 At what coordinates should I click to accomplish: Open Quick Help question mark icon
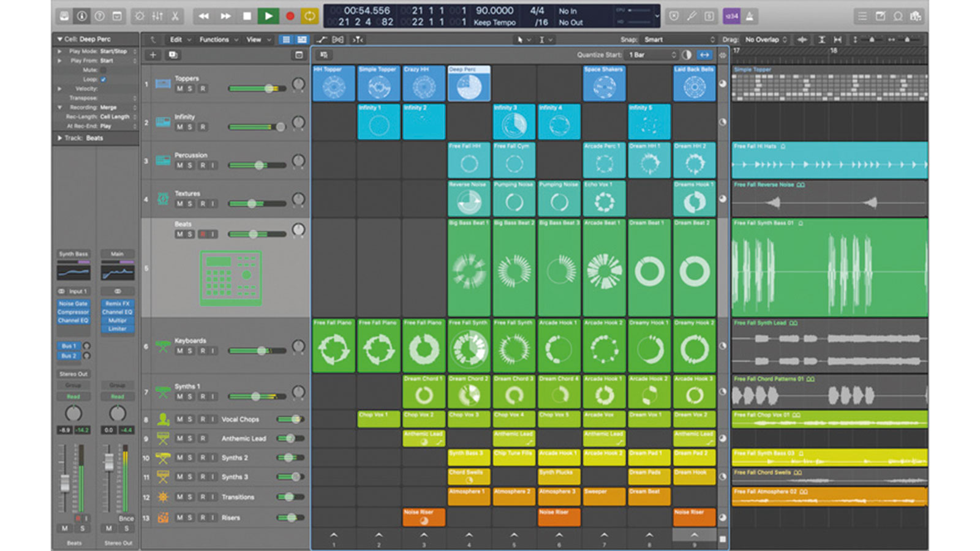tap(99, 17)
